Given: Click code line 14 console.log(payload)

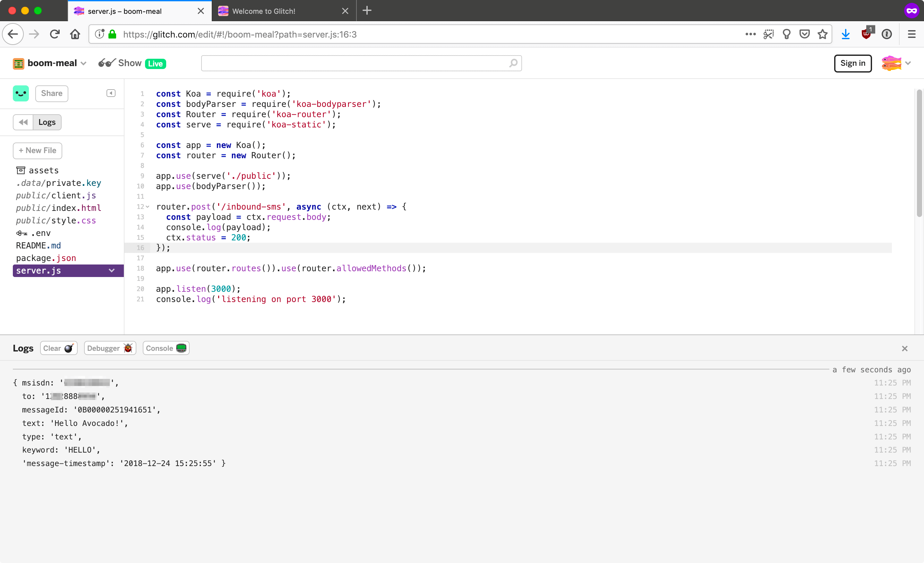Looking at the screenshot, I should click(x=218, y=227).
